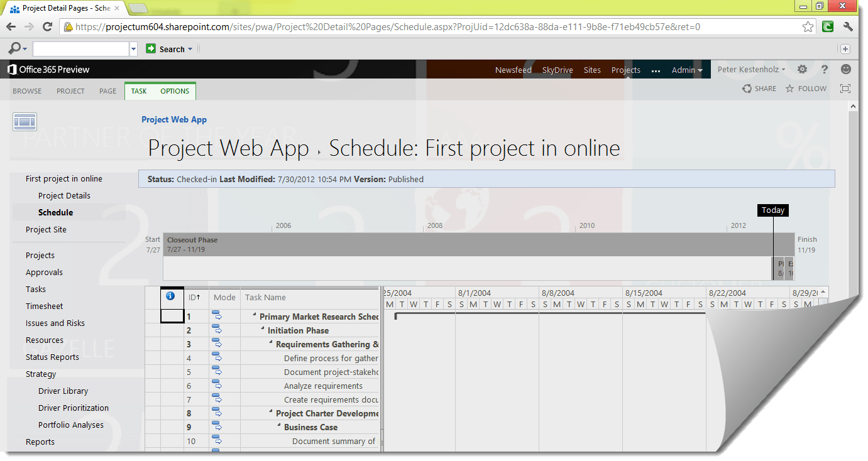This screenshot has height=461, width=868.
Task: Click the browser forward arrow
Action: (29, 26)
